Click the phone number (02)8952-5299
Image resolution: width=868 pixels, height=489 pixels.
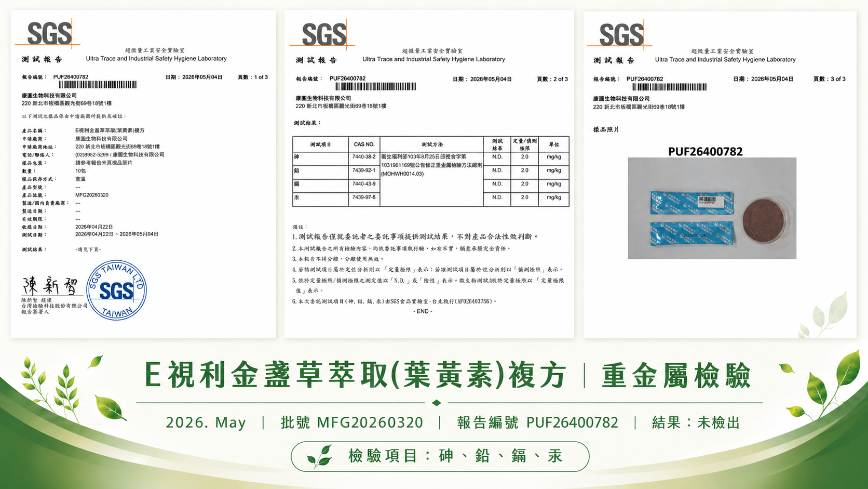pos(92,154)
